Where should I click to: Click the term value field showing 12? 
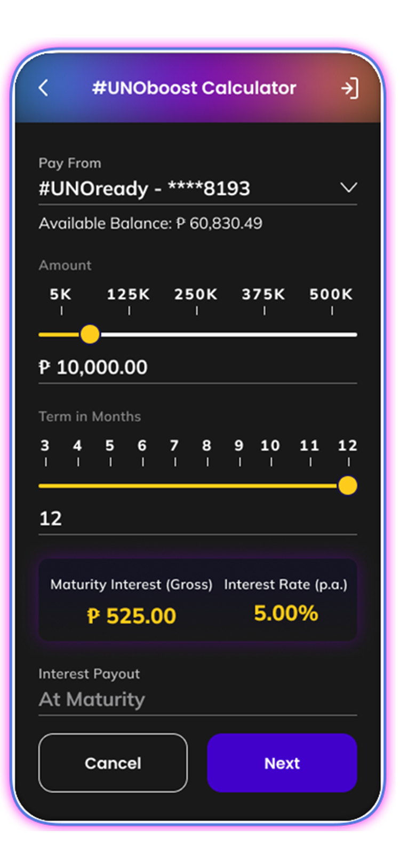198,518
